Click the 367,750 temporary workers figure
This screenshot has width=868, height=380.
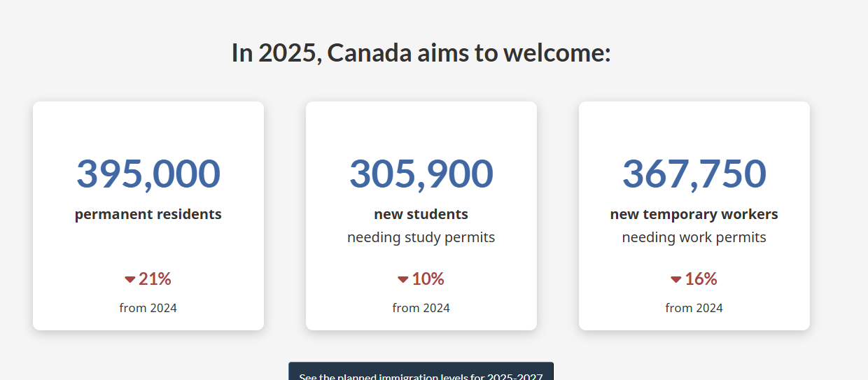[x=694, y=174]
